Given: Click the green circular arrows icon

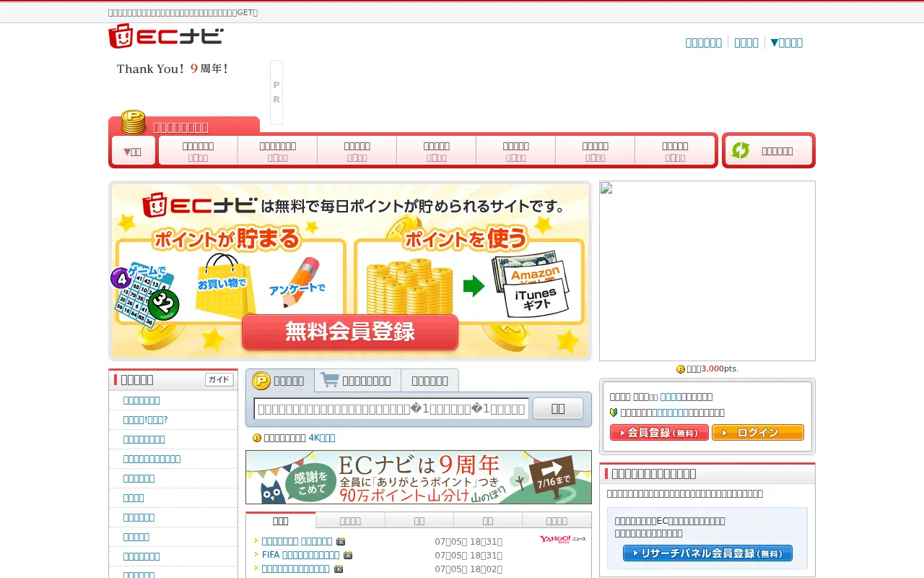Looking at the screenshot, I should (x=741, y=150).
